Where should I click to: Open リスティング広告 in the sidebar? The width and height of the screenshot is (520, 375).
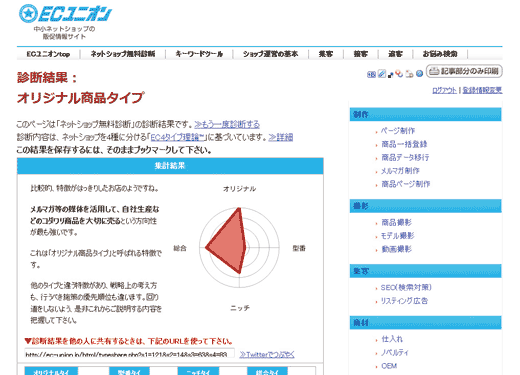[x=404, y=301]
